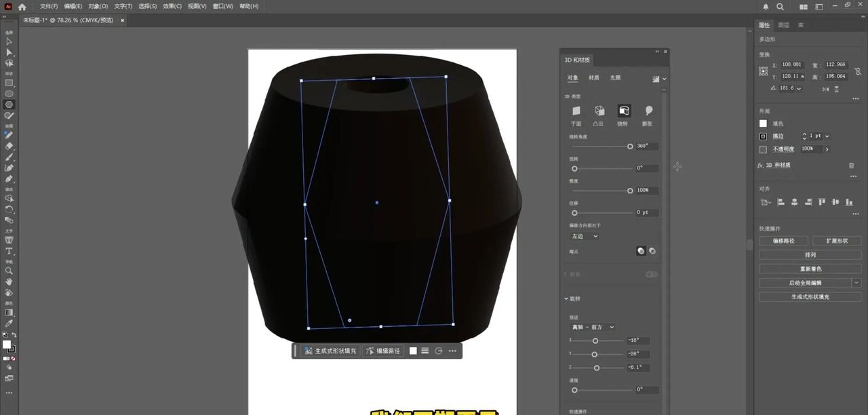Open the rotation presets dropdown 离轴 - 前方
The height and width of the screenshot is (415, 868).
[592, 327]
